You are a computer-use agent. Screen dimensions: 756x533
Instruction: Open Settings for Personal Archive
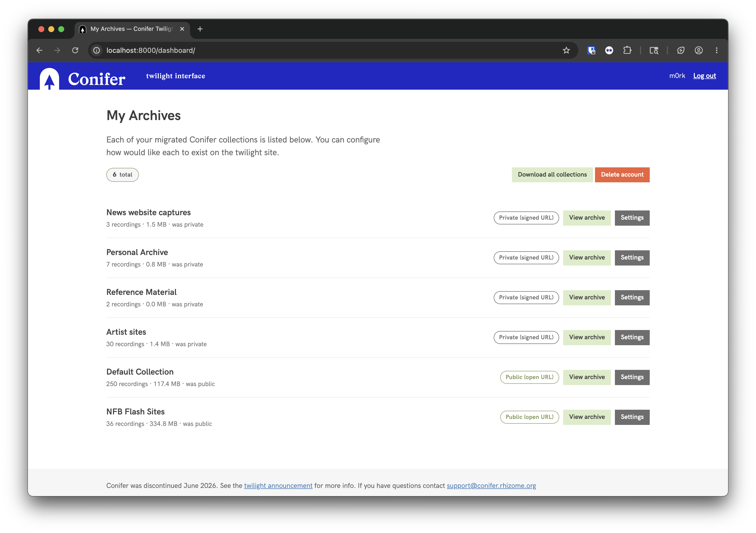coord(632,258)
